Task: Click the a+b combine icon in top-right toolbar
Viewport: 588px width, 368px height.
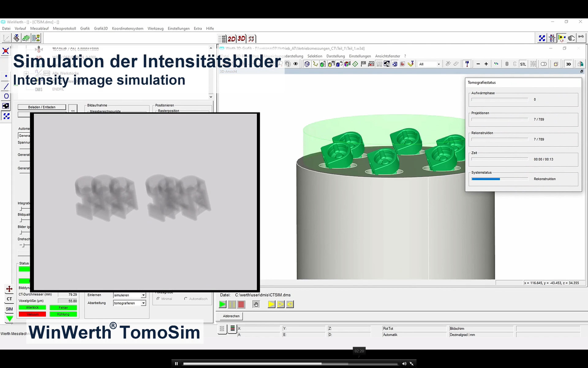Action: pyautogui.click(x=581, y=37)
